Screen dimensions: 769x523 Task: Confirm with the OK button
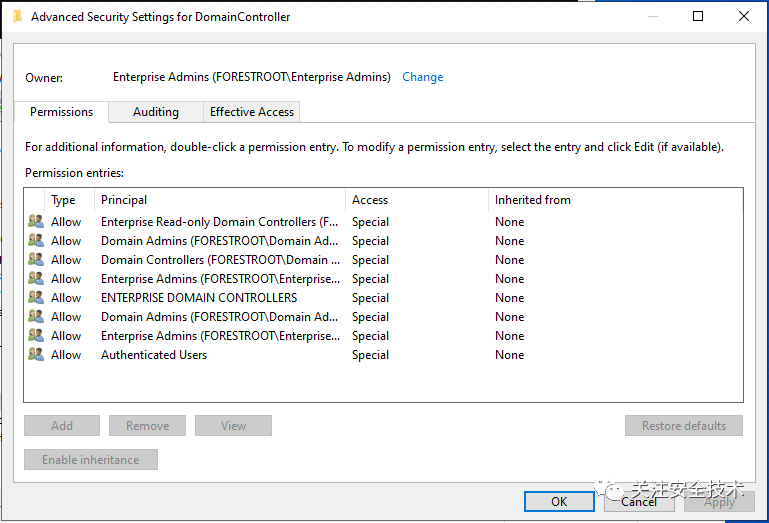click(559, 501)
